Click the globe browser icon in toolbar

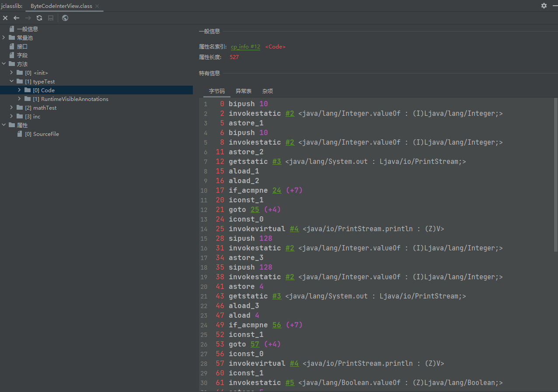(65, 18)
